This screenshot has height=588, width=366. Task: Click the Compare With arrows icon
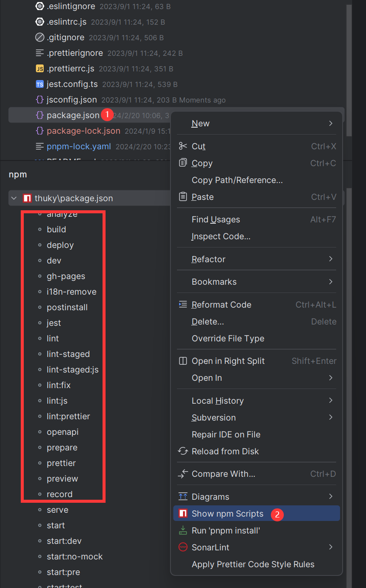tap(183, 474)
